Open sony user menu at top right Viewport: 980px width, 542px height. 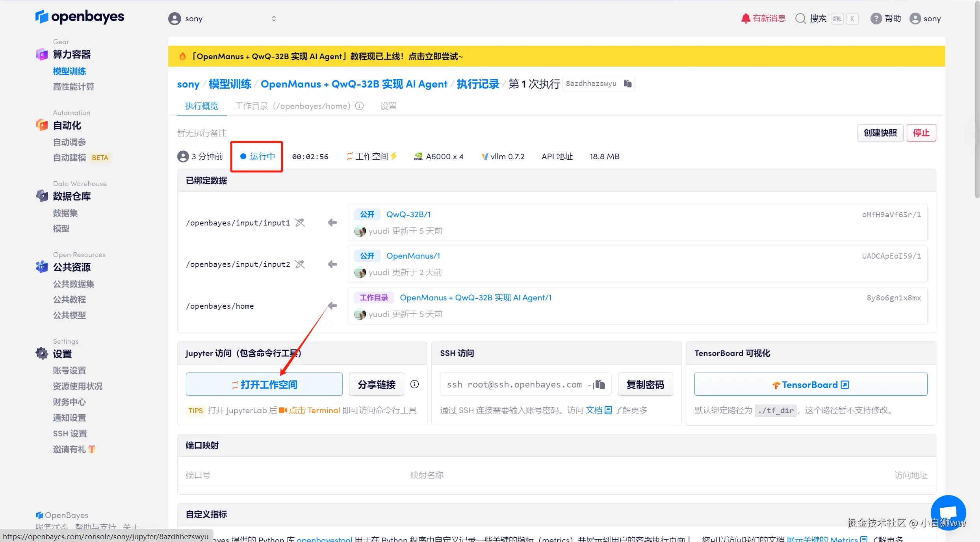pos(925,19)
